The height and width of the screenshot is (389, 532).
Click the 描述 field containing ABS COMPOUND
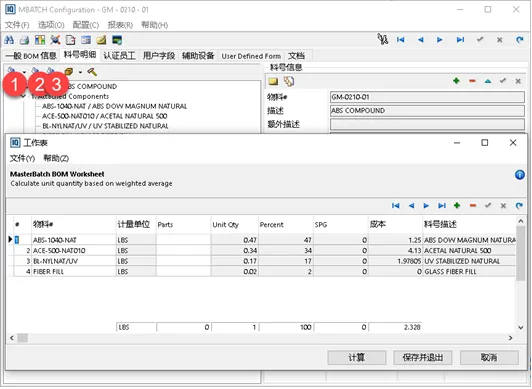[428, 111]
